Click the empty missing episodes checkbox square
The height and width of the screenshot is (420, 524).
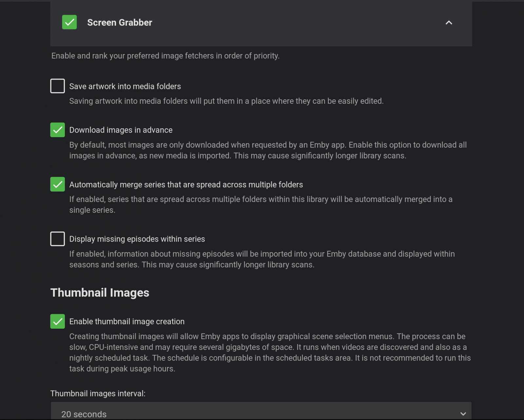coord(57,239)
